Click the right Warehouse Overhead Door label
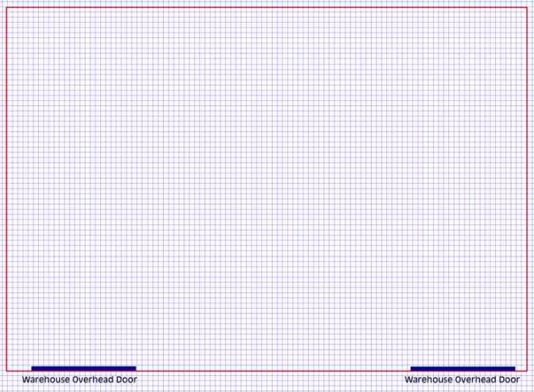534x392 pixels. click(462, 380)
